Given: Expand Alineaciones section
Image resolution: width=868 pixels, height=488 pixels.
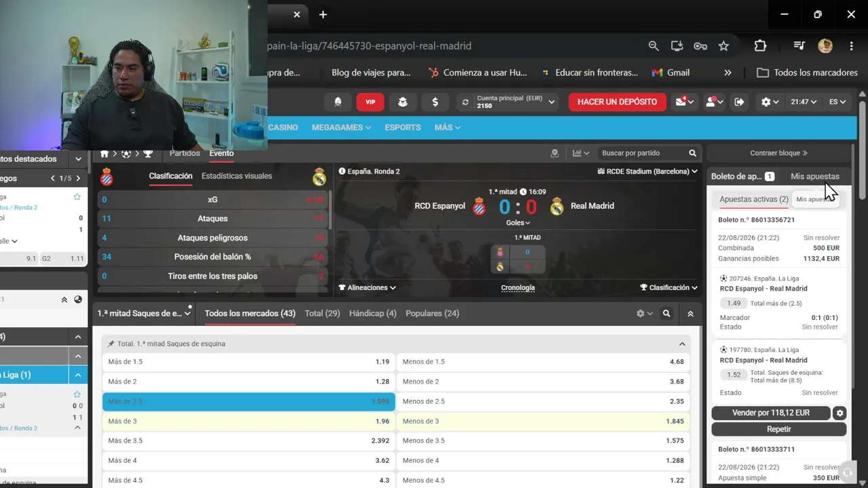Looking at the screenshot, I should 367,287.
